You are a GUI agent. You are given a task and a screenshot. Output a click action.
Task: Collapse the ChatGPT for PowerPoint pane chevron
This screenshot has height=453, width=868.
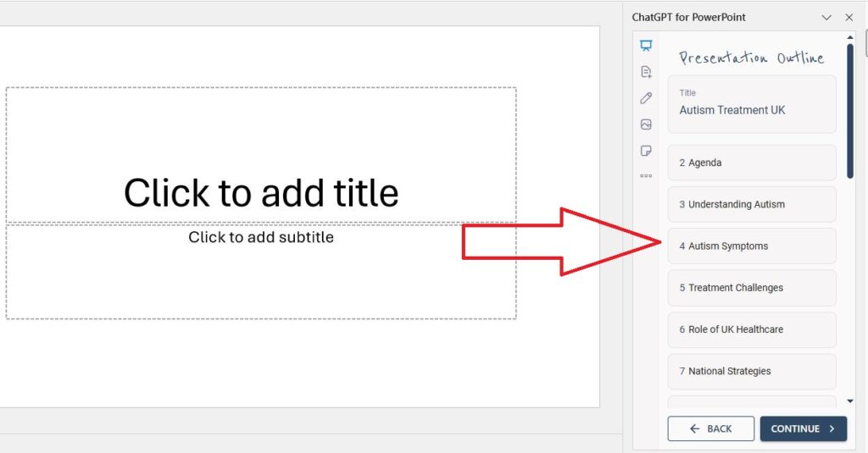(x=826, y=18)
